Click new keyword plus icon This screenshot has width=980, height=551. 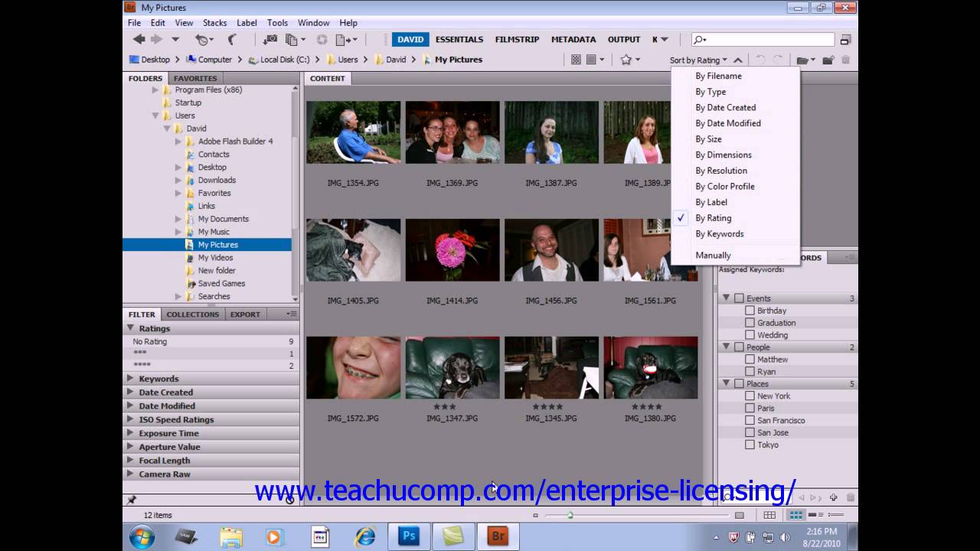pos(833,497)
